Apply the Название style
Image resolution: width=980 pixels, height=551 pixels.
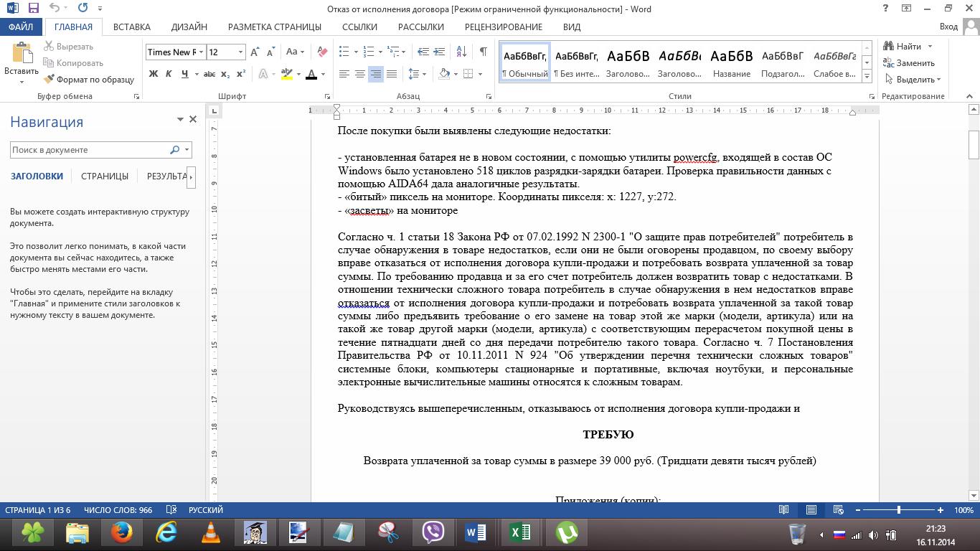(731, 62)
